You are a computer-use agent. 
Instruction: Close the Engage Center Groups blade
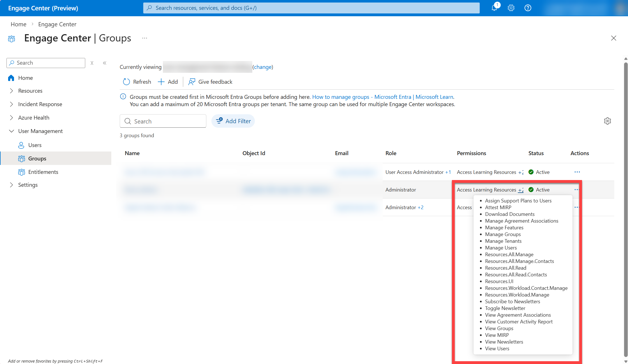[x=614, y=38]
